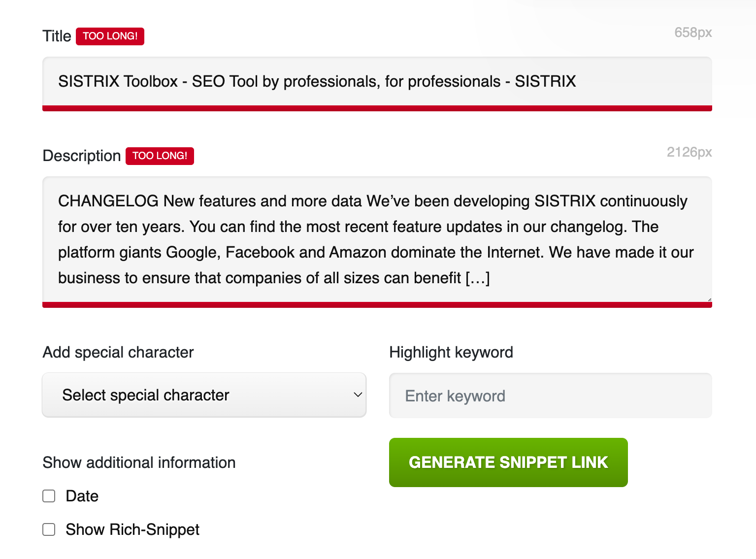Screen dimensions: 756x559
Task: Click the Description TOO LONG! badge
Action: [x=160, y=156]
